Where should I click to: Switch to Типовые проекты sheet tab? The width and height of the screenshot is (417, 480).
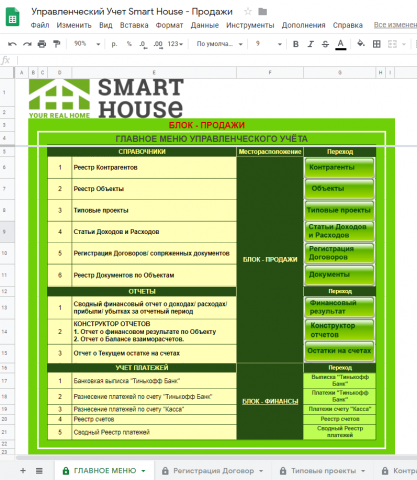tap(323, 471)
